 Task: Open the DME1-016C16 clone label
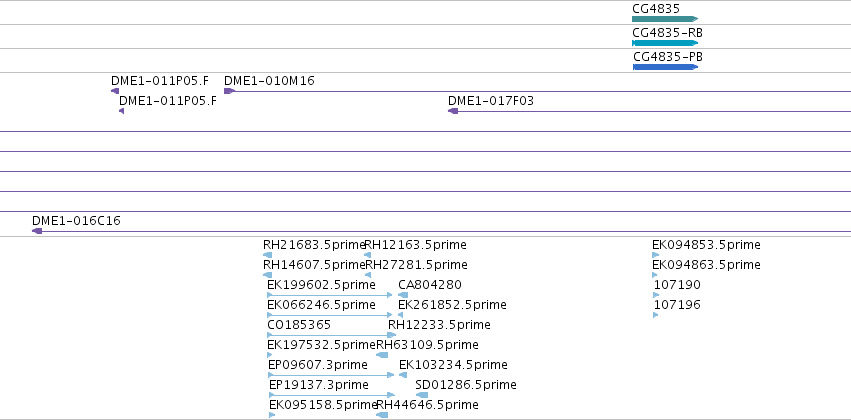click(76, 221)
